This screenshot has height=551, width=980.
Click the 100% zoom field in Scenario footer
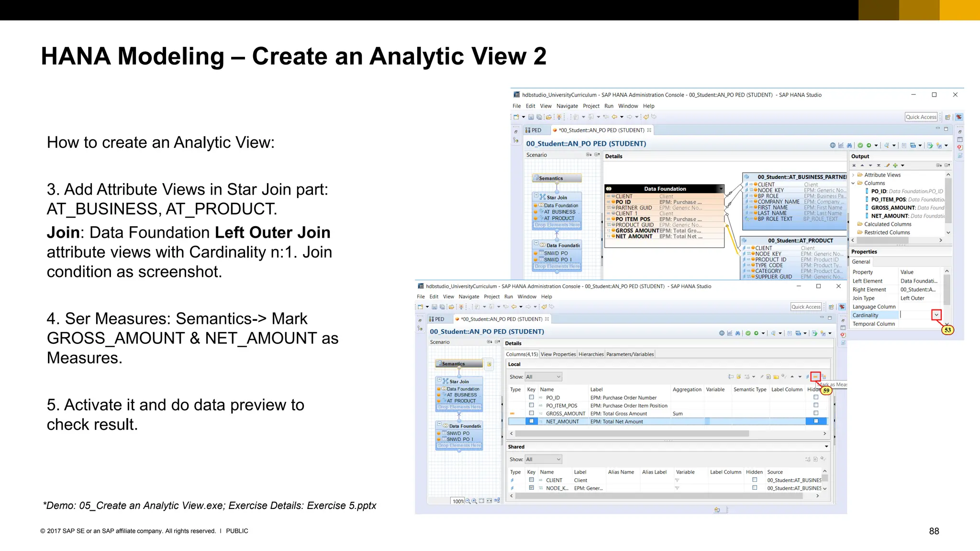pyautogui.click(x=458, y=501)
